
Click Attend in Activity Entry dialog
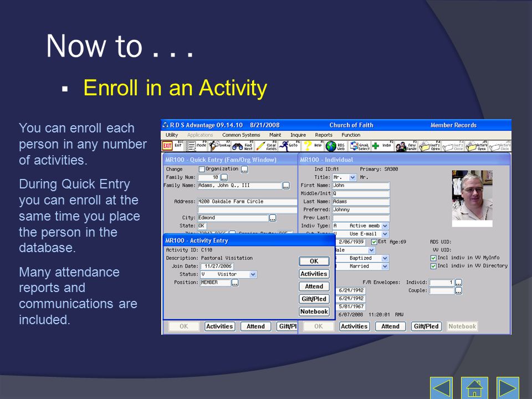click(314, 287)
